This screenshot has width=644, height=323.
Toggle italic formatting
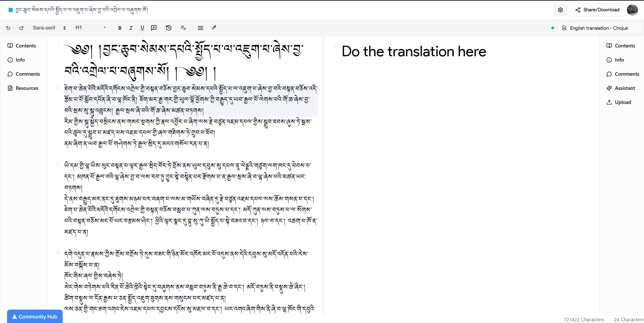point(131,28)
